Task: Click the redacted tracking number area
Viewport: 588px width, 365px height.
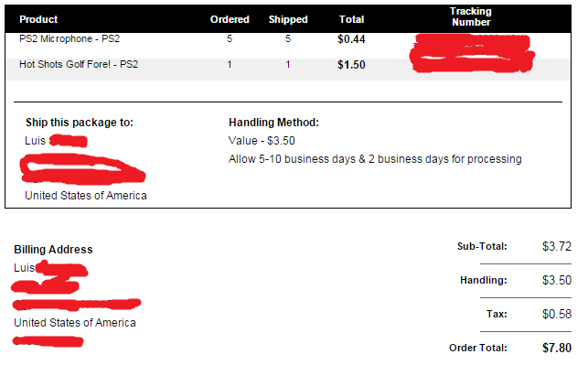Action: point(472,53)
